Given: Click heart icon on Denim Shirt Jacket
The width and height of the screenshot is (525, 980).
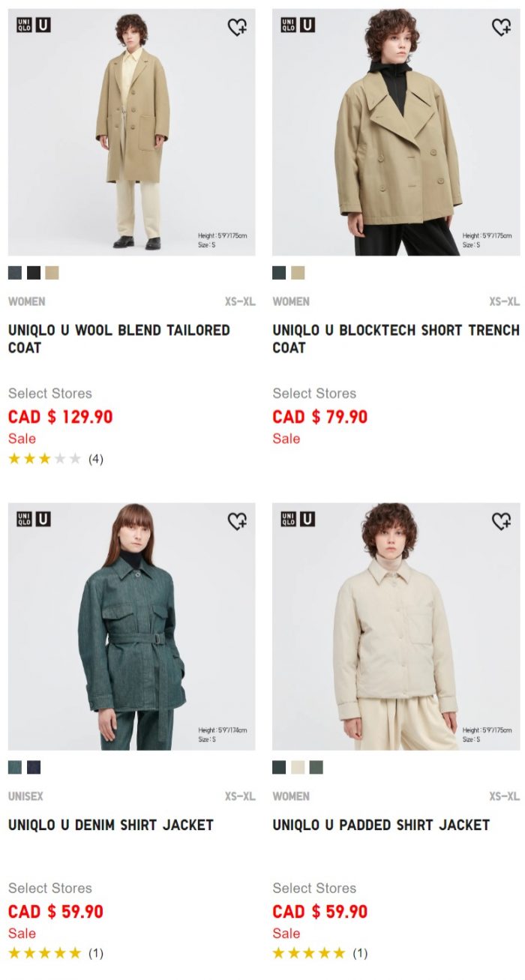Looking at the screenshot, I should [237, 521].
